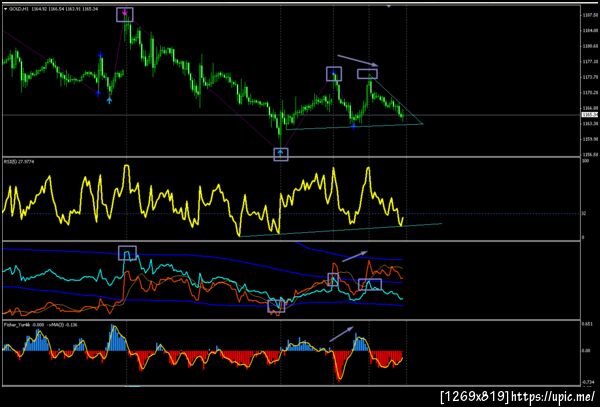This screenshot has height=407, width=600.
Task: Click the highlighted current price tag on price scale
Action: point(589,115)
